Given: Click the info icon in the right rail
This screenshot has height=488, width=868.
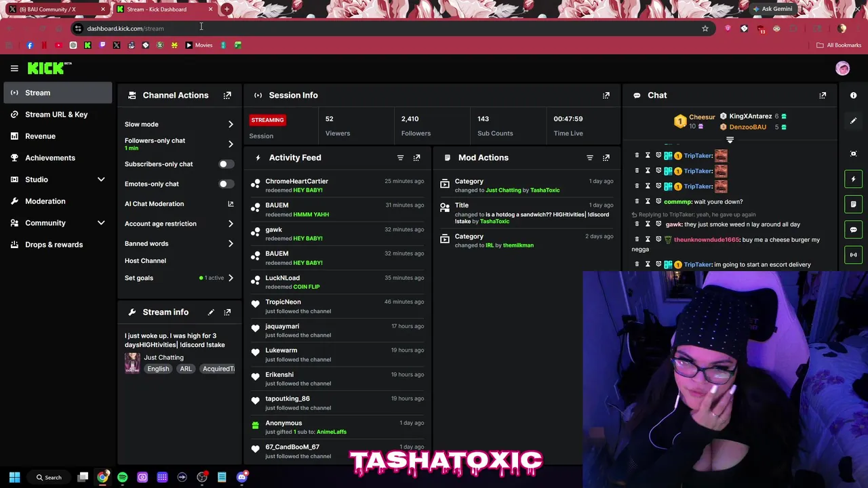Looking at the screenshot, I should tap(853, 96).
